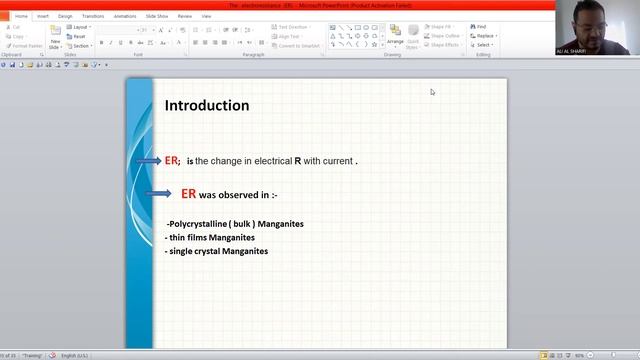Click the Cut command
The image size is (640, 360).
pos(13,27)
